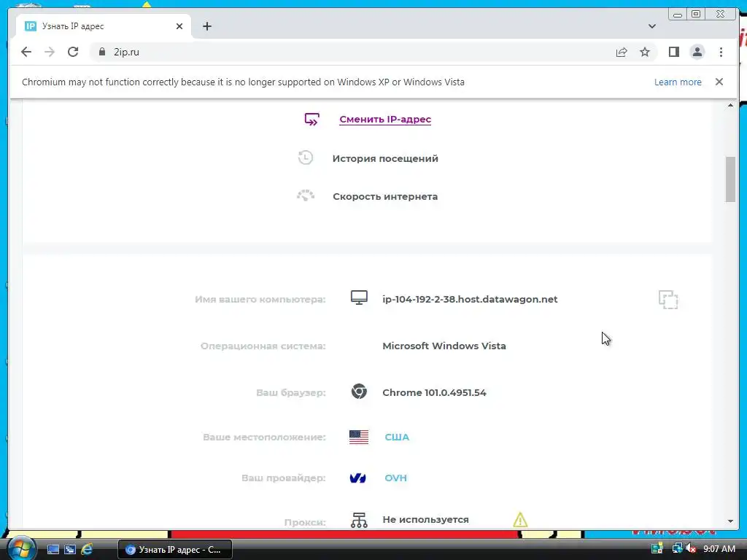Select Microsoft Windows Vista text

pos(444,346)
